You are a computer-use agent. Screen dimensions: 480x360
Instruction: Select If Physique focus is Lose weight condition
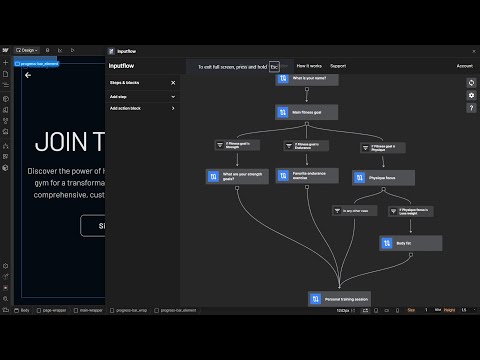(411, 211)
